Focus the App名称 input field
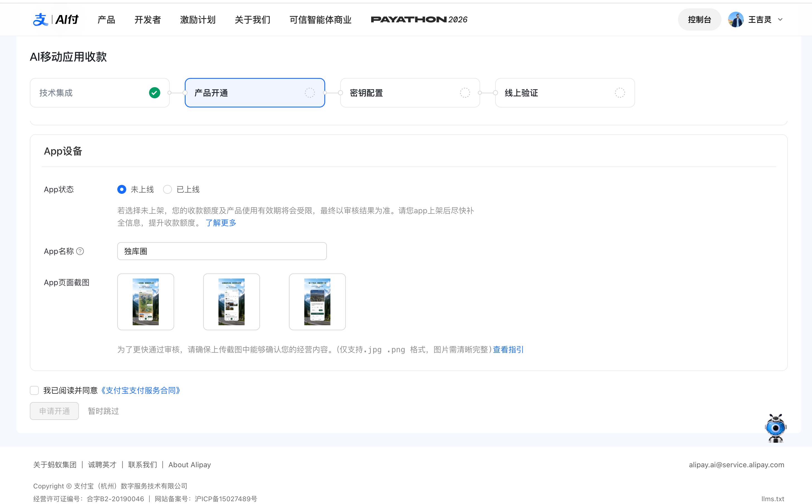This screenshot has height=504, width=812. pos(222,251)
